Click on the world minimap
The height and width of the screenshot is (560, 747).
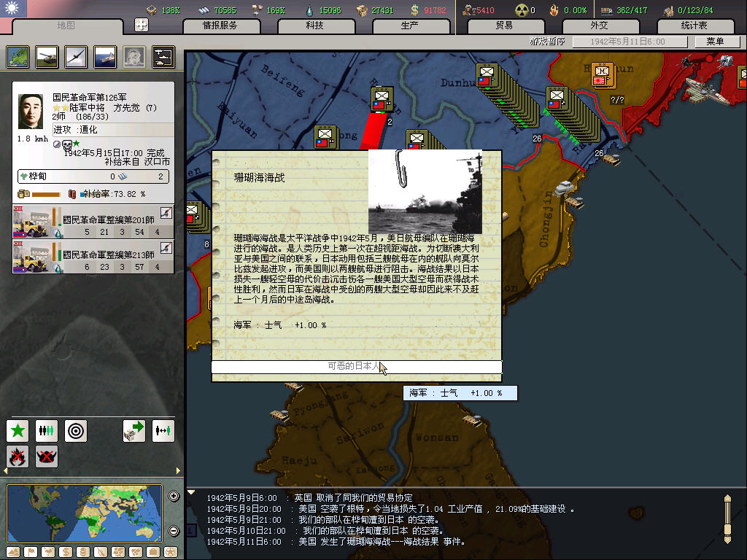85,513
